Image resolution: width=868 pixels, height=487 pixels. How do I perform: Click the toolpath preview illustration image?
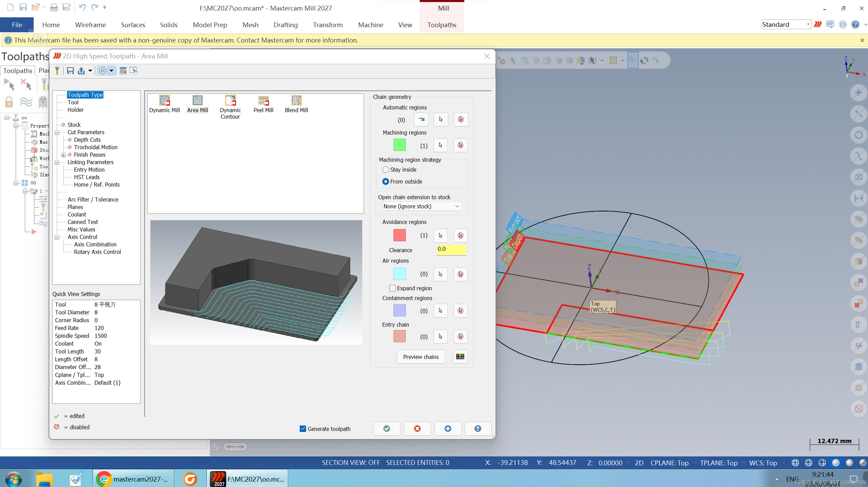coord(256,282)
